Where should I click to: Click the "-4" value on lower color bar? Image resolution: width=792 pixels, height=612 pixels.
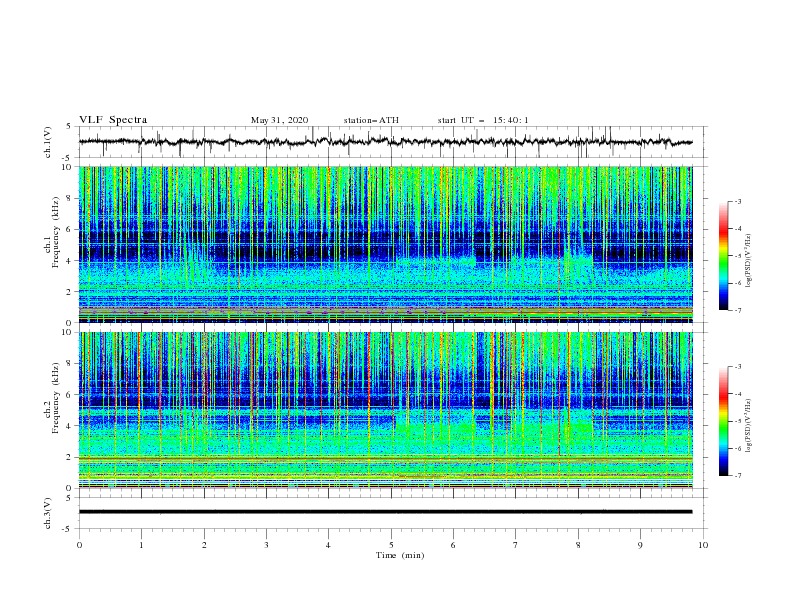point(737,394)
